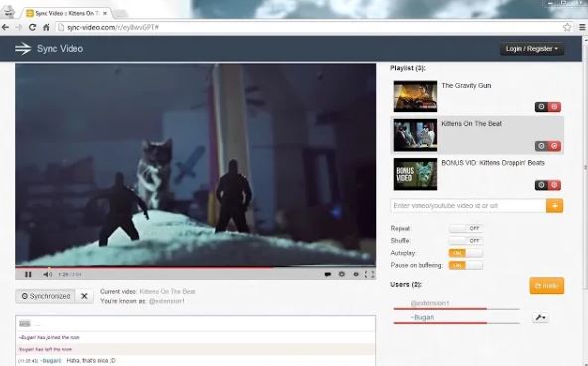
Task: Click the first user in Users list
Action: pyautogui.click(x=430, y=303)
